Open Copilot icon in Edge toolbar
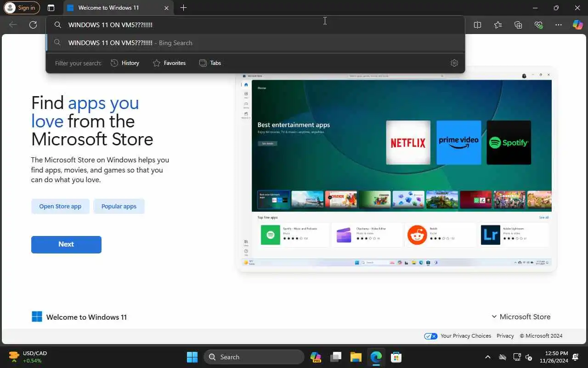 pyautogui.click(x=578, y=25)
